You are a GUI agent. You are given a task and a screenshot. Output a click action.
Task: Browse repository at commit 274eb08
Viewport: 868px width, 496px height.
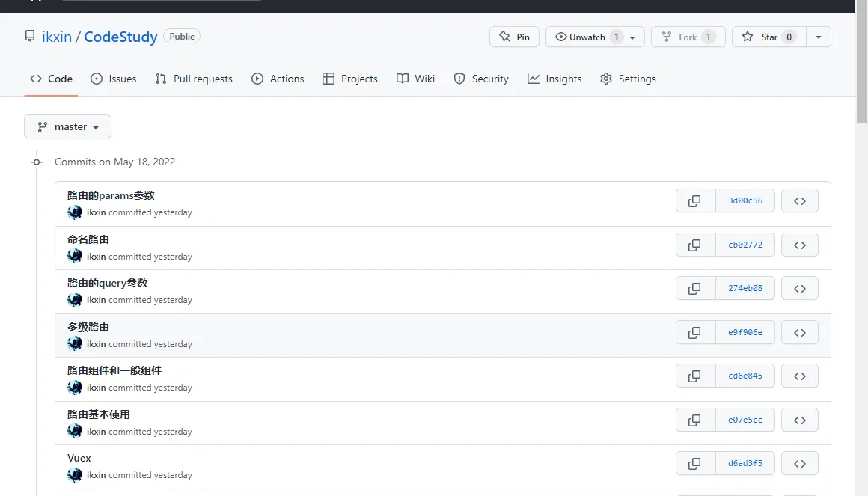coord(800,289)
